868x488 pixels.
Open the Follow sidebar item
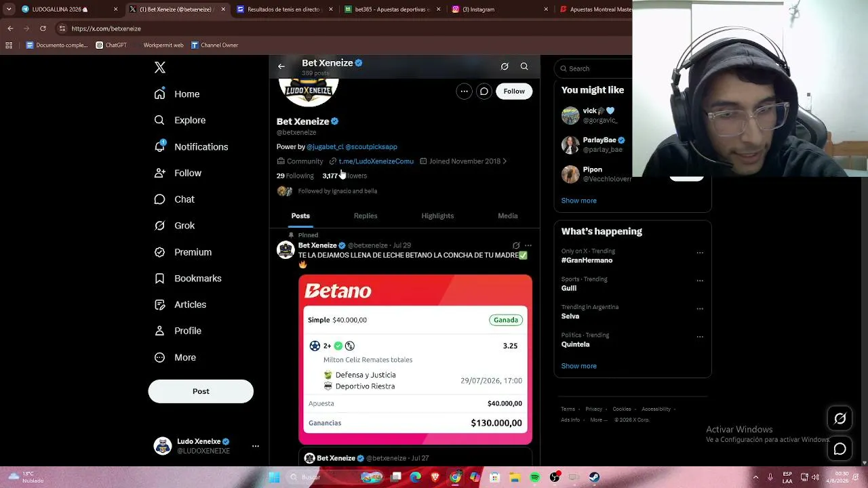tap(178, 173)
